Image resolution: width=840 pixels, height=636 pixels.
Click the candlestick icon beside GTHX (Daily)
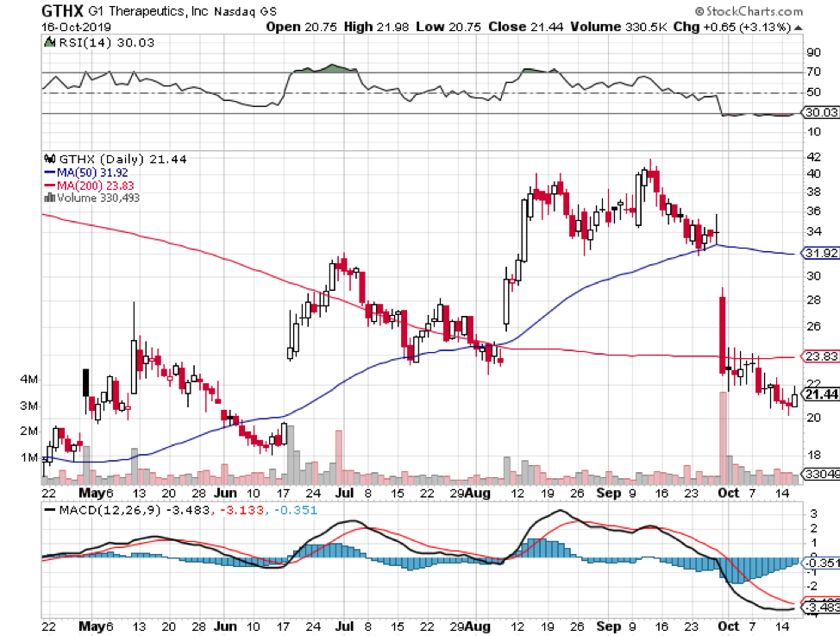click(50, 159)
